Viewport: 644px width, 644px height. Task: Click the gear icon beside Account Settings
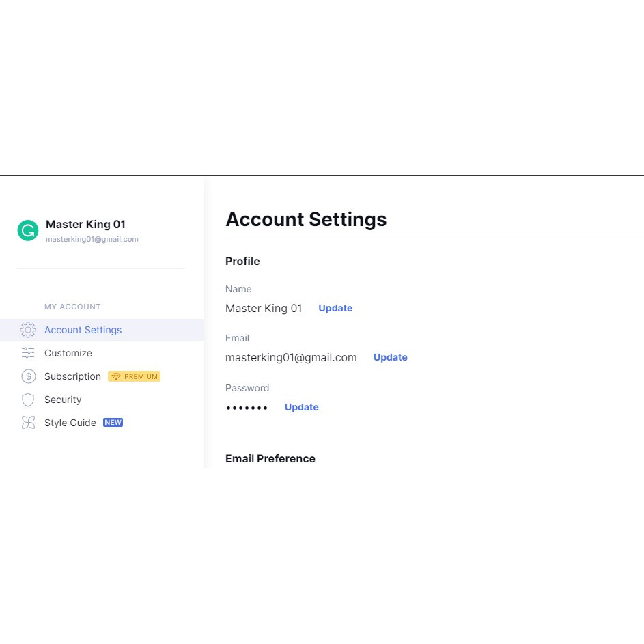[28, 330]
